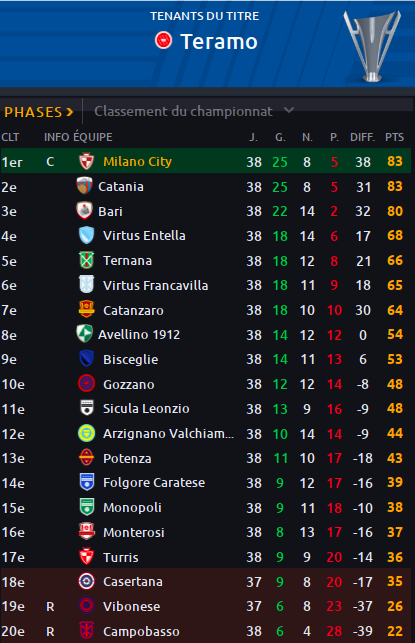Expand the PHASES chevron

tap(69, 112)
